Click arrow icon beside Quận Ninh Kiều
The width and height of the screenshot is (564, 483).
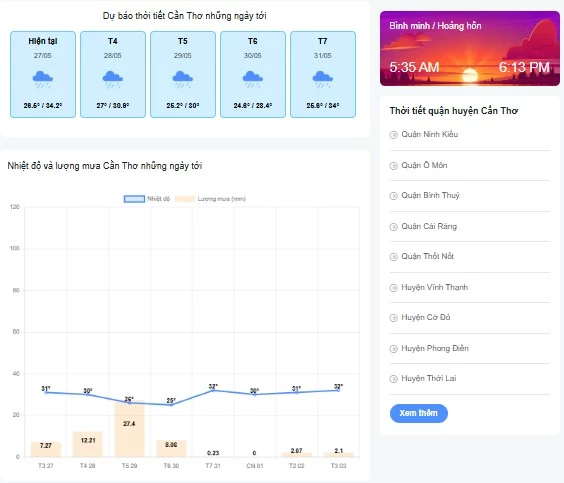click(394, 135)
